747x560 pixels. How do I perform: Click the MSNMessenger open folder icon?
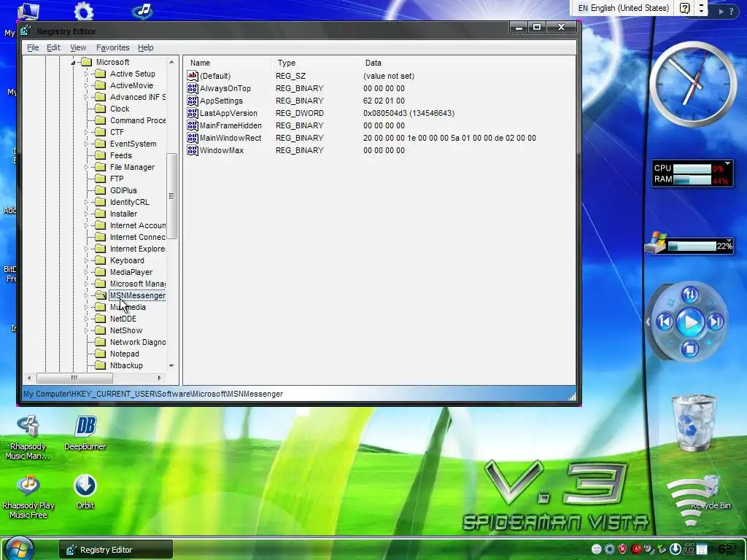click(x=101, y=295)
